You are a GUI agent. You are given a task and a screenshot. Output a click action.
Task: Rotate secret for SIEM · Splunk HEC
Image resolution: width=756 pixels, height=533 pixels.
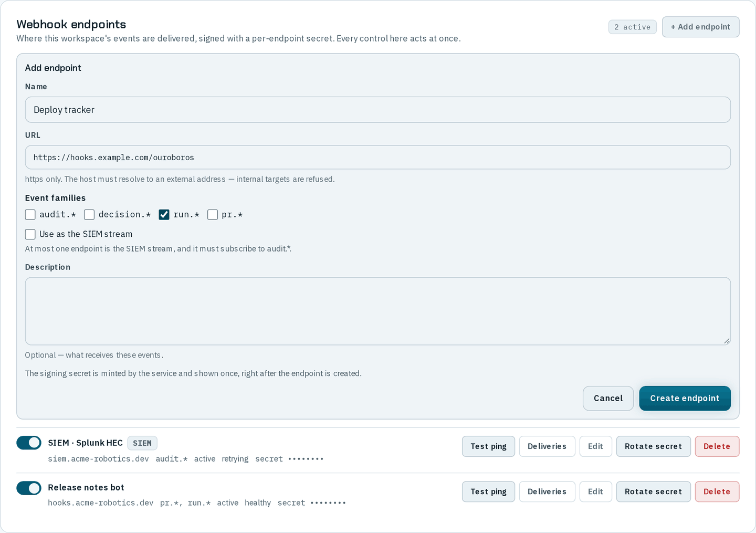pyautogui.click(x=653, y=446)
